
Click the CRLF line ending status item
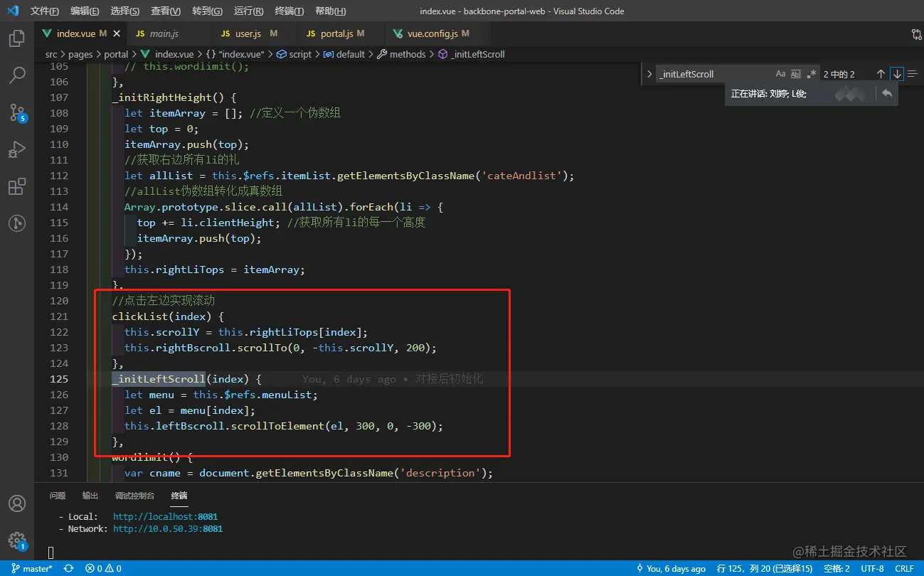pyautogui.click(x=904, y=568)
